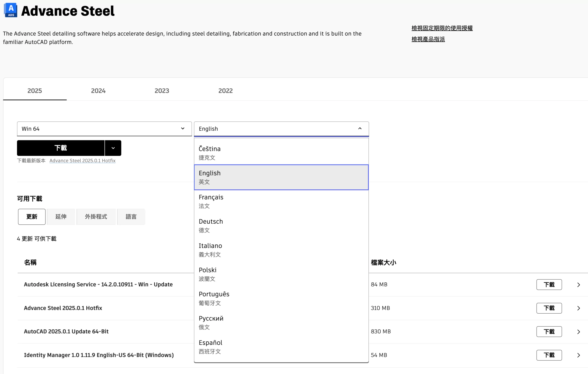Choose Deutsch from the language list
The width and height of the screenshot is (588, 374).
click(281, 226)
